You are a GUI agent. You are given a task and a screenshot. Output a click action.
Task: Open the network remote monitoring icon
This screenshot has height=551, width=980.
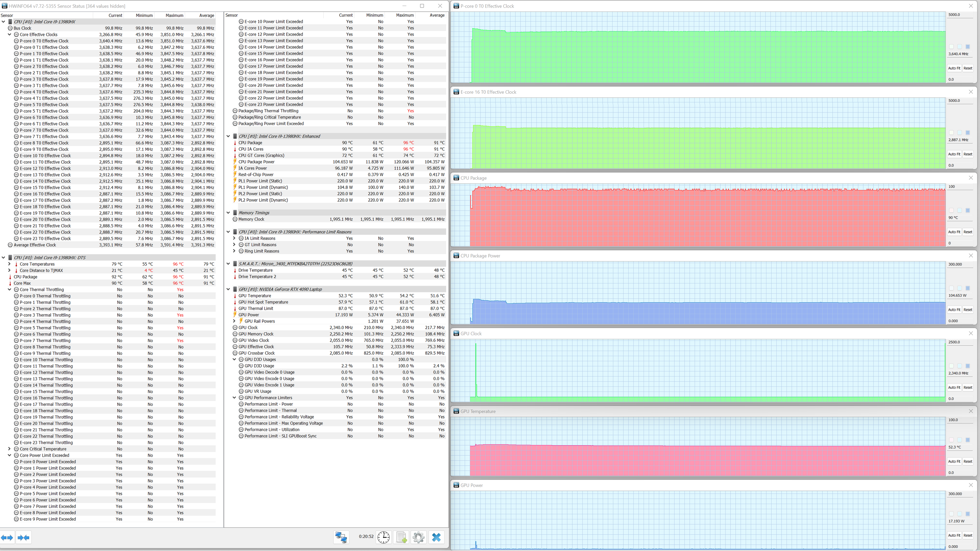pyautogui.click(x=341, y=537)
